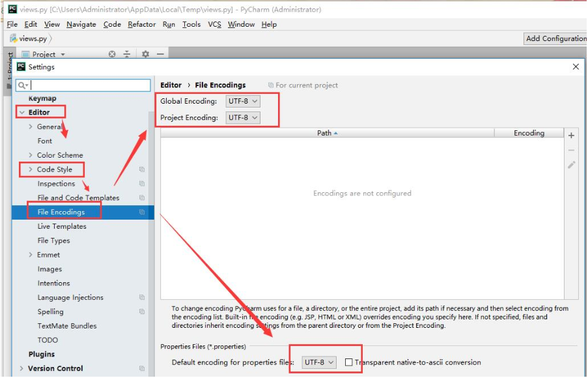This screenshot has width=588, height=378.
Task: Expand the Emmet node arrow
Action: [31, 255]
